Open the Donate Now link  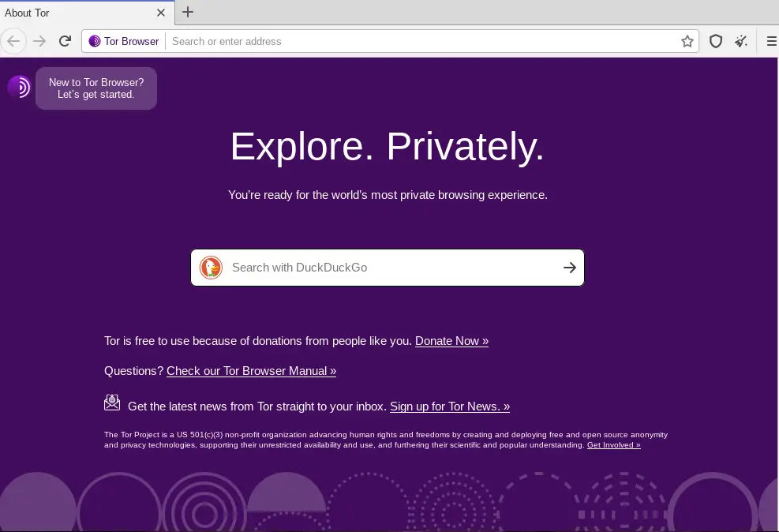(x=451, y=341)
